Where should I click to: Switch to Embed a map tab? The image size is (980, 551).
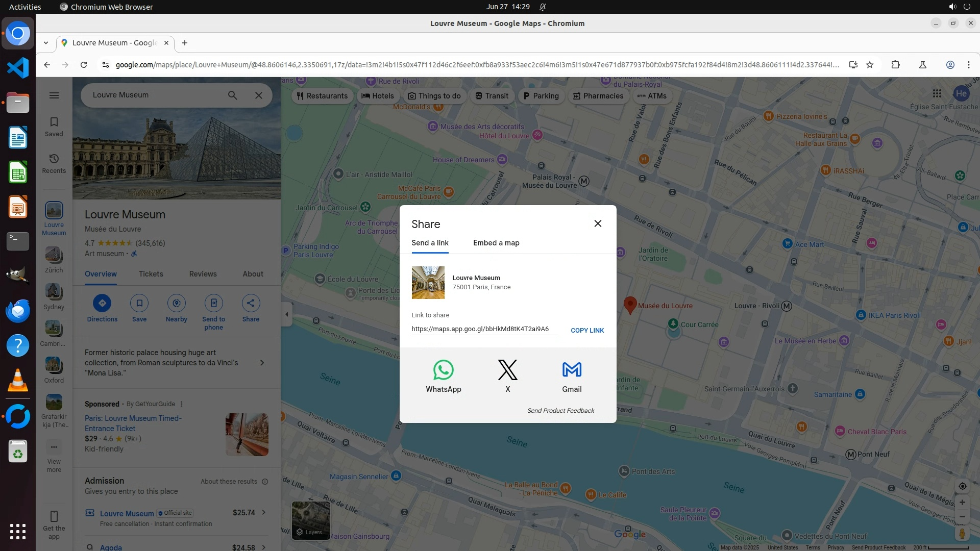[496, 243]
